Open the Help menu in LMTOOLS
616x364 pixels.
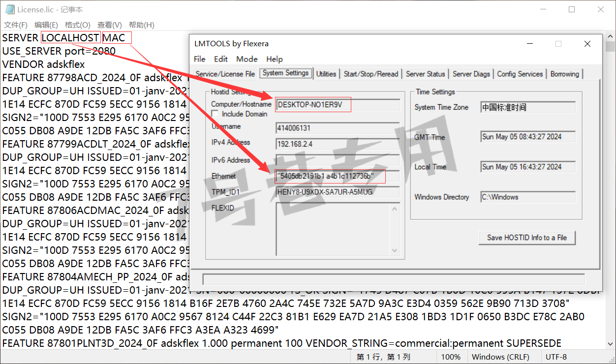[x=275, y=59]
